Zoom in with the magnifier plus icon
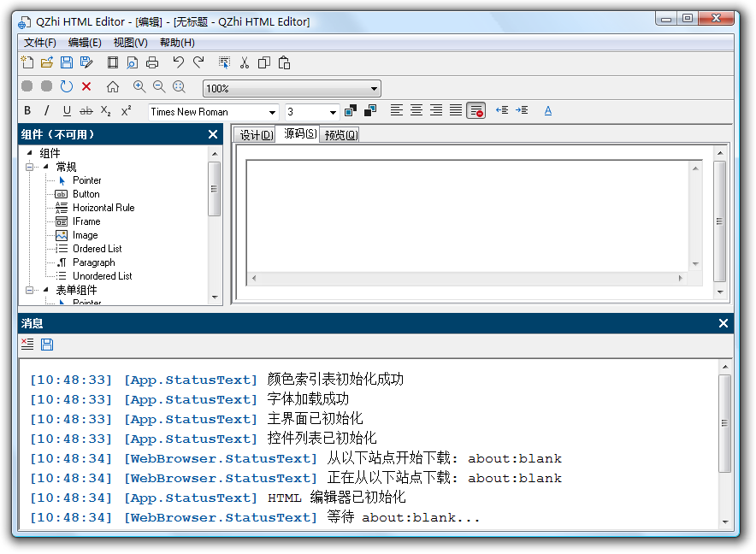 (x=139, y=87)
